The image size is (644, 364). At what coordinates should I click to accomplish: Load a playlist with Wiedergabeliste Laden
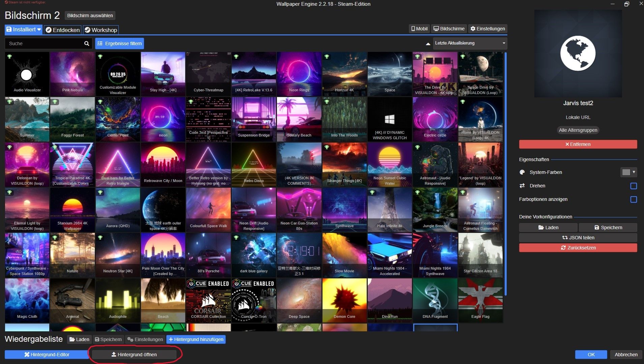point(79,339)
